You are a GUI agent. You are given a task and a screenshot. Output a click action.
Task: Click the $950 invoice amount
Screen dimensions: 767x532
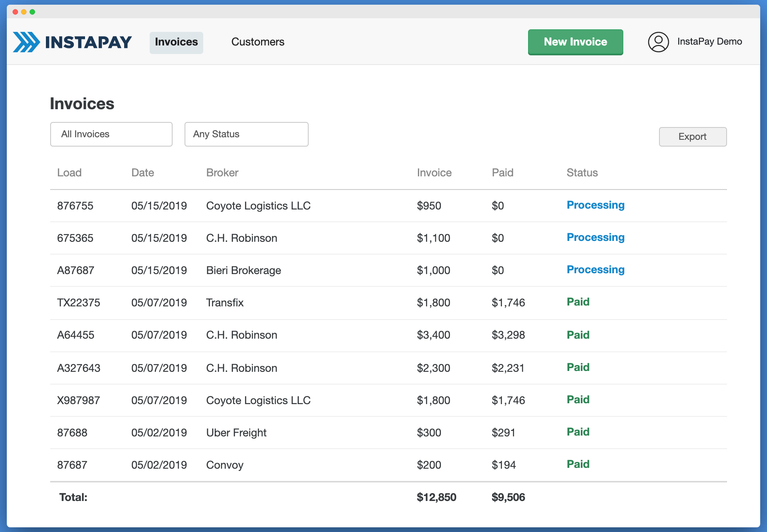point(429,206)
